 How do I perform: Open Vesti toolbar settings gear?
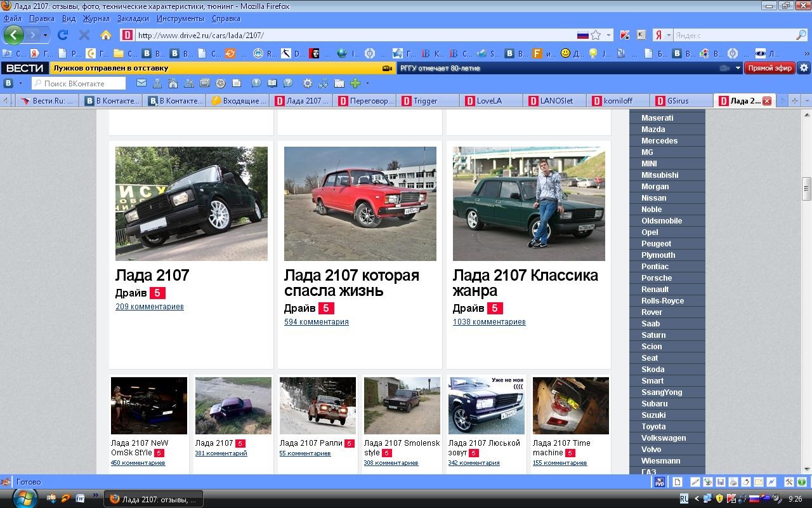tap(804, 68)
